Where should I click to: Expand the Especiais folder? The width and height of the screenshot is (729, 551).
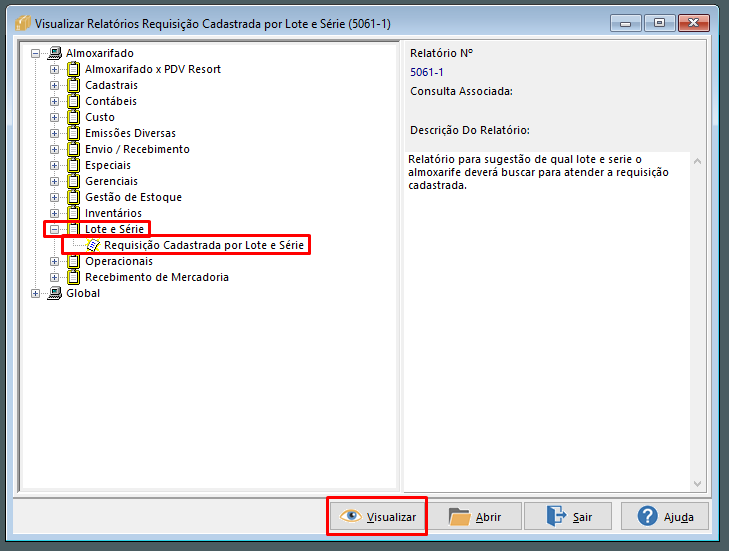point(54,166)
